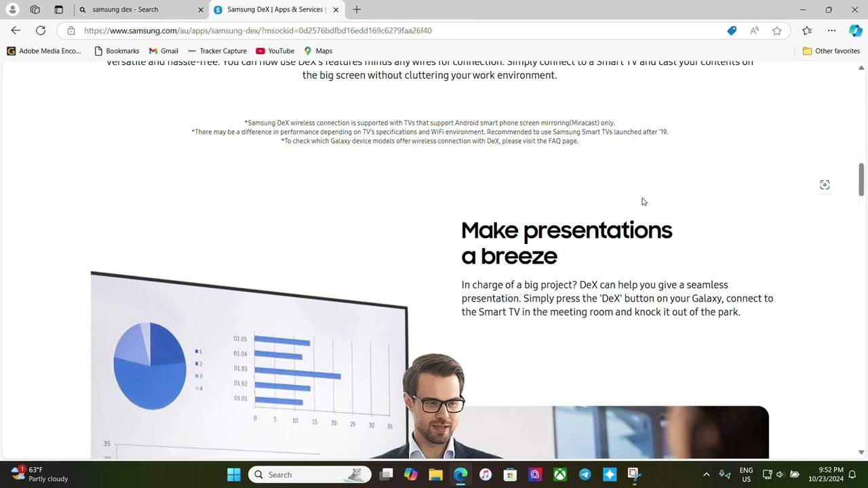
Task: Open the Bookmarks favorites item
Action: click(117, 51)
